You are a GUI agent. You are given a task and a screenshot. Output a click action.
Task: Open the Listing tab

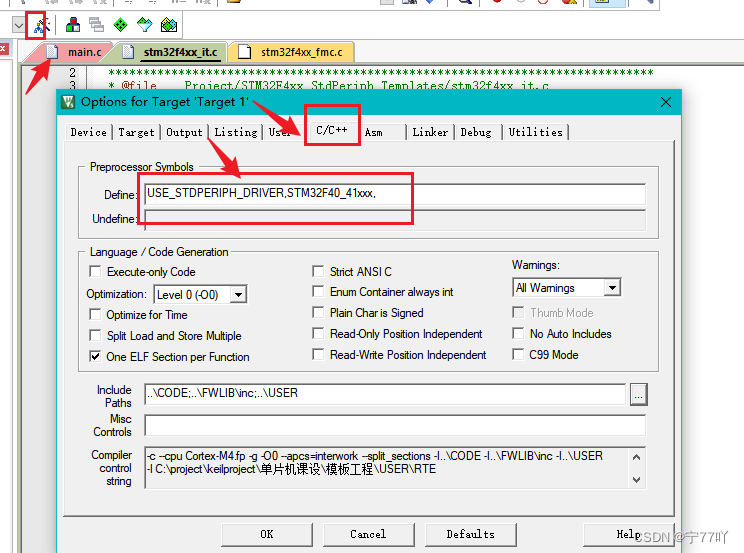pyautogui.click(x=236, y=132)
